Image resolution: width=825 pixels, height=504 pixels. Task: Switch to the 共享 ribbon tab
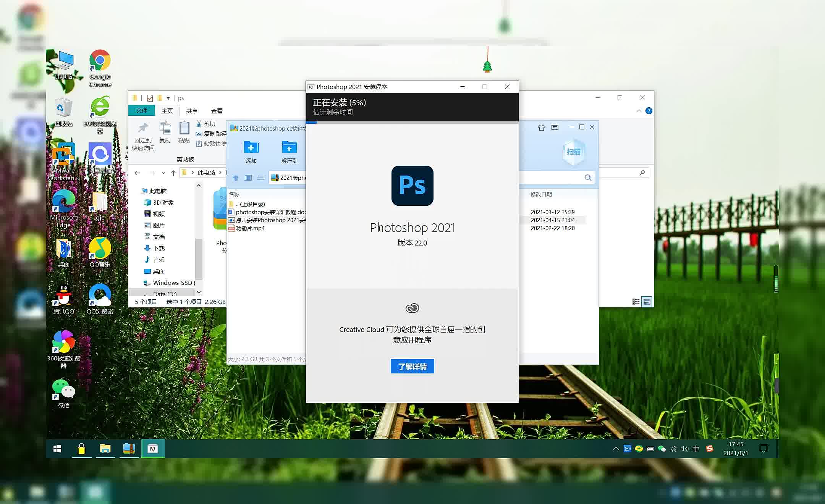(192, 111)
